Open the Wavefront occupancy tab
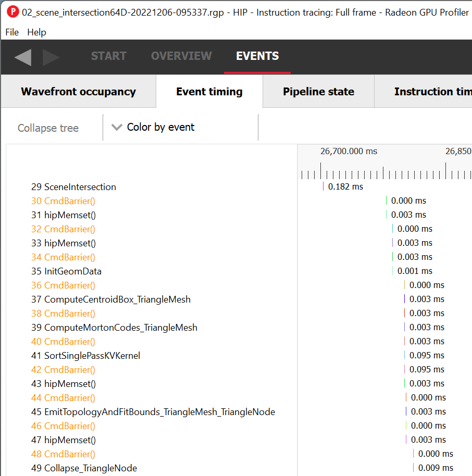This screenshot has height=476, width=472. tap(78, 92)
